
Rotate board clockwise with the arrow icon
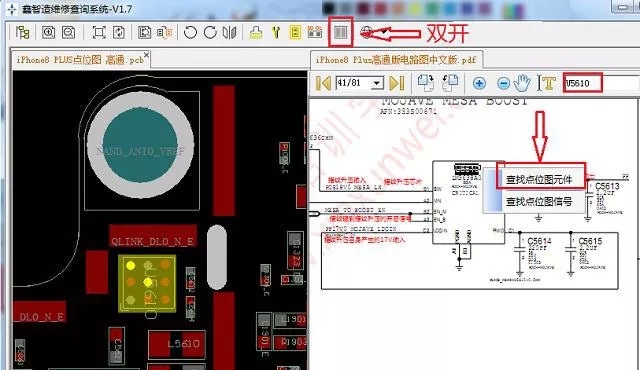point(210,32)
